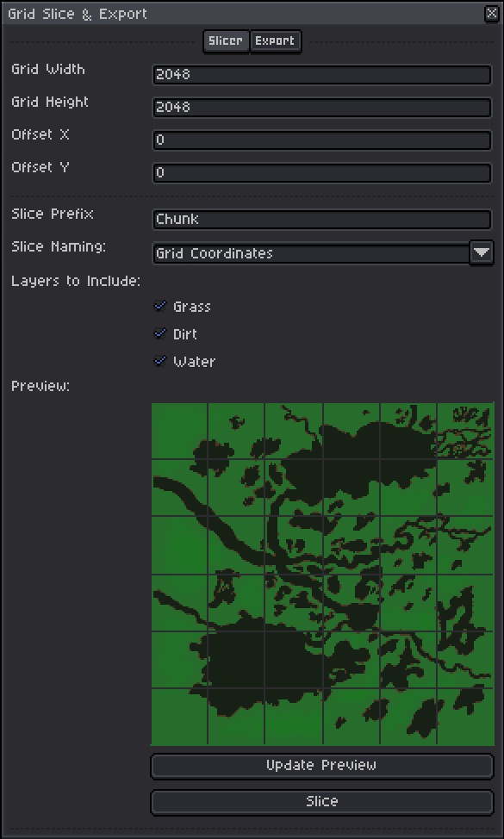This screenshot has height=839, width=504.
Task: Edit the Slice Prefix Chunk field
Action: click(321, 220)
